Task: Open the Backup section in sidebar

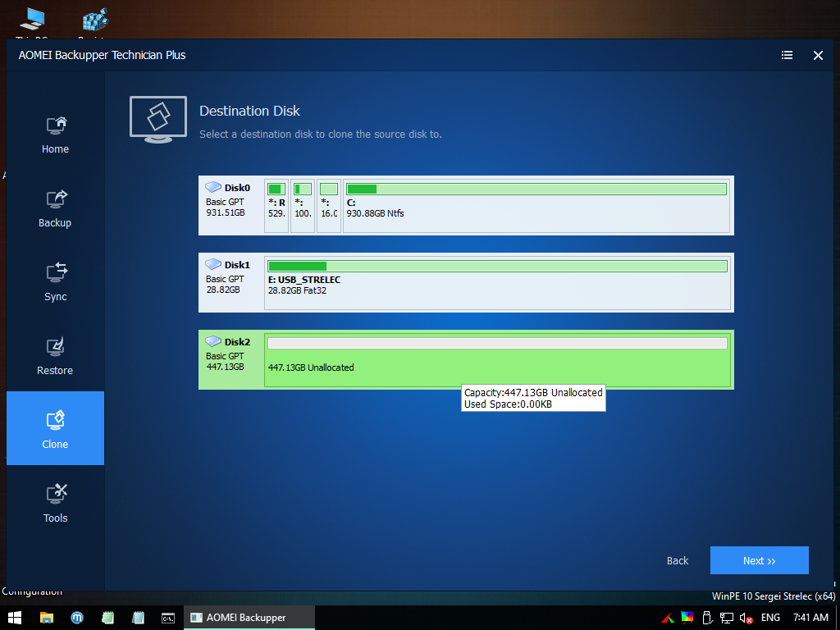Action: (x=55, y=209)
